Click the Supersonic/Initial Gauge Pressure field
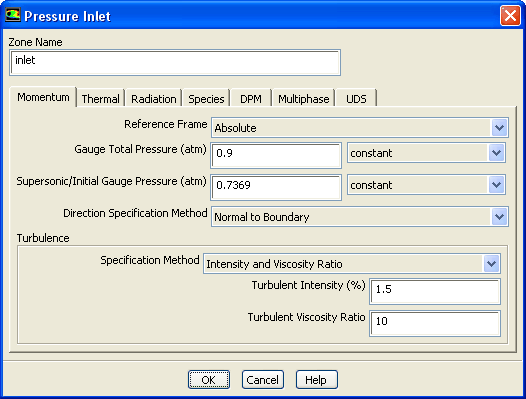Image resolution: width=526 pixels, height=399 pixels. pos(276,188)
